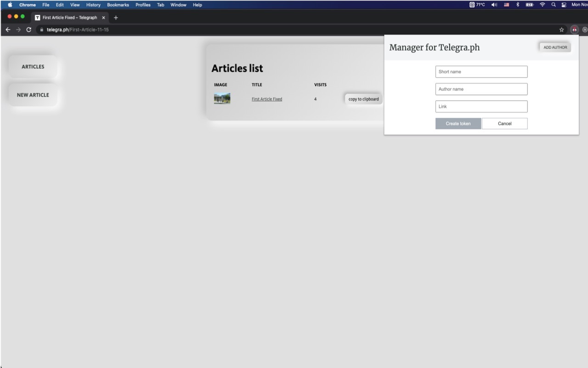Screen dimensions: 588x368
Task: Open the Apple menu
Action: click(10, 5)
